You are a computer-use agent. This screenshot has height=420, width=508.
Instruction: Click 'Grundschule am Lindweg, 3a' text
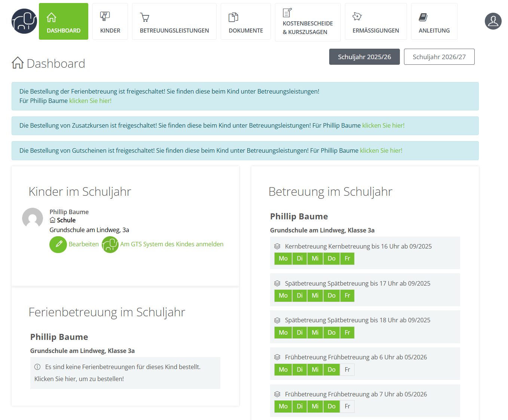tap(89, 230)
